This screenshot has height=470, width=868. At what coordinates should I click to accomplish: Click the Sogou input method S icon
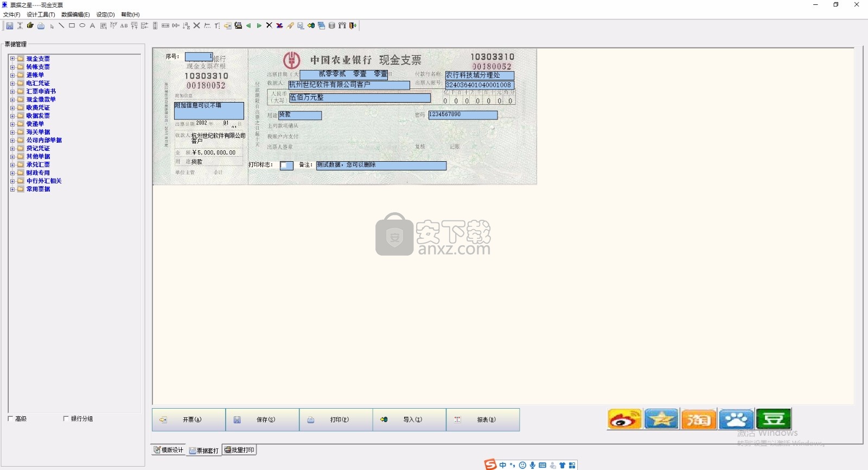click(x=490, y=465)
